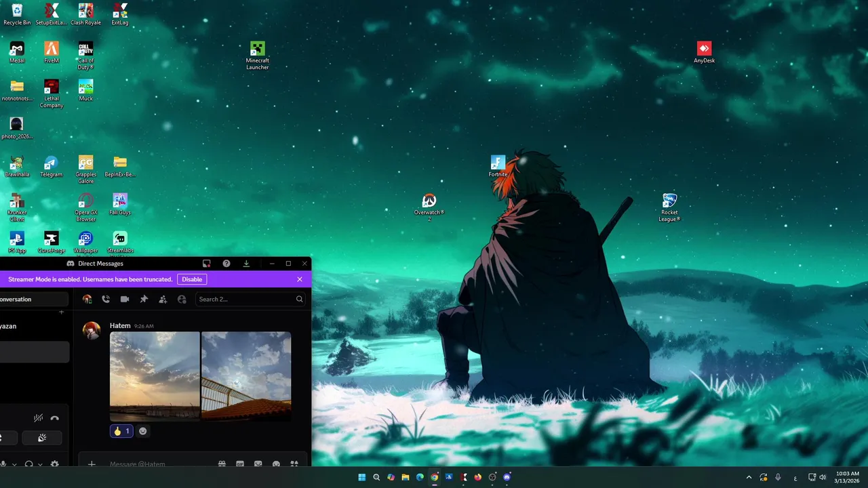Add friends to DM icon
This screenshot has height=488, width=868.
point(163,299)
